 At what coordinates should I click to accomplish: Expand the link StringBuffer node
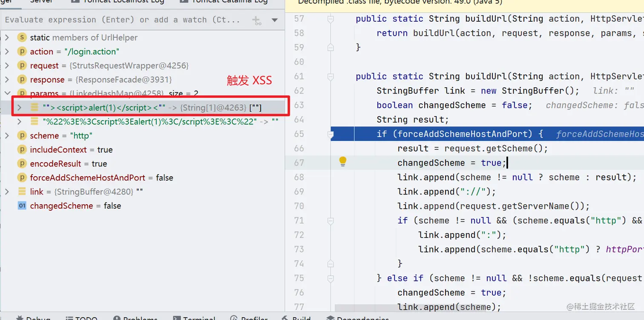coord(7,192)
